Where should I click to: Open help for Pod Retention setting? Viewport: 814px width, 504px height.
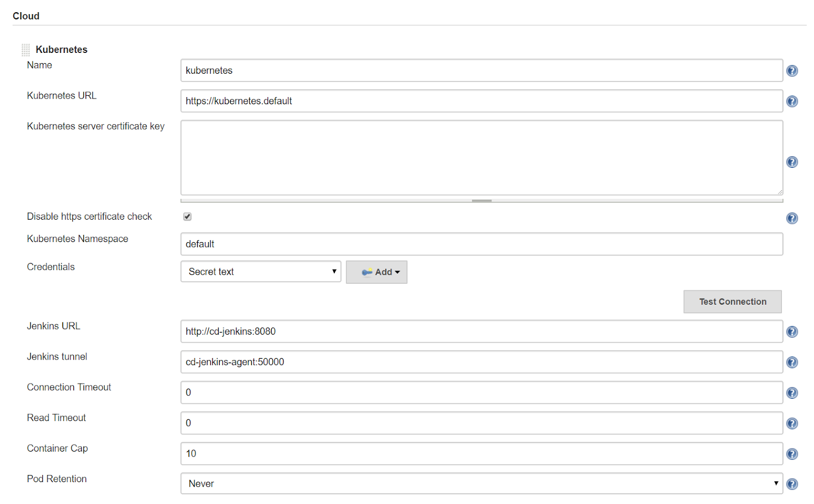tap(792, 484)
